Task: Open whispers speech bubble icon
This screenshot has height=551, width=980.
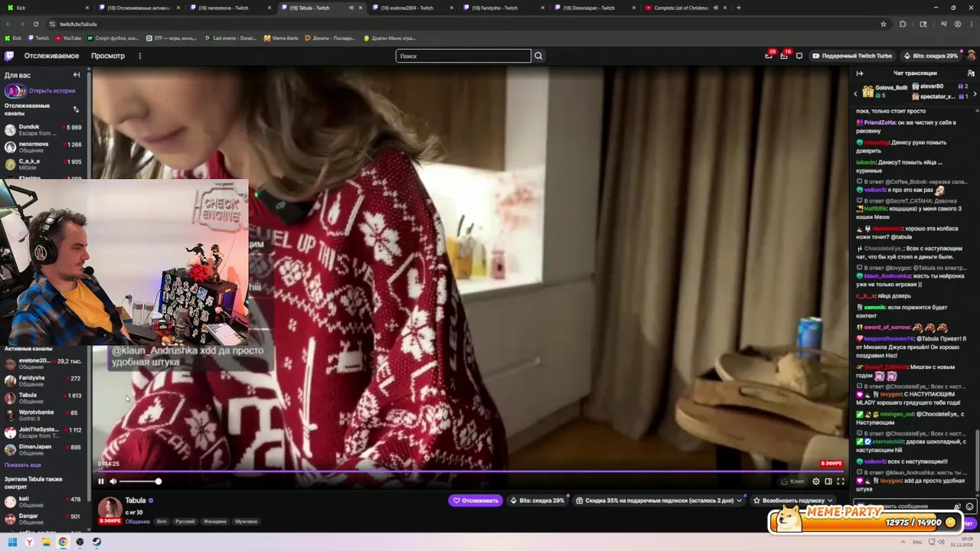Action: tap(799, 56)
